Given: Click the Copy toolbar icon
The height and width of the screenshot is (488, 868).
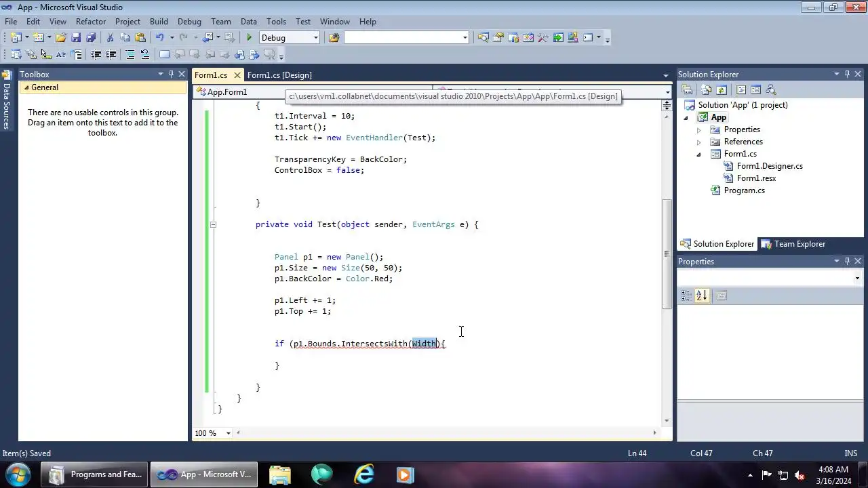Looking at the screenshot, I should tap(125, 38).
